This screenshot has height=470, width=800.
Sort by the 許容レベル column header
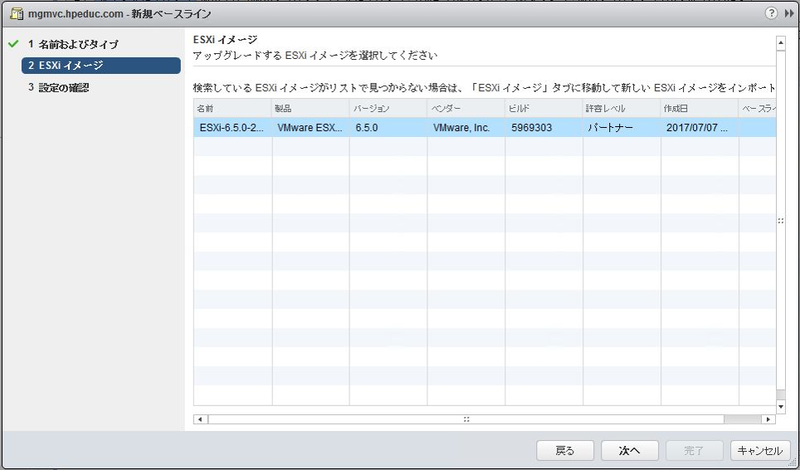[621, 108]
